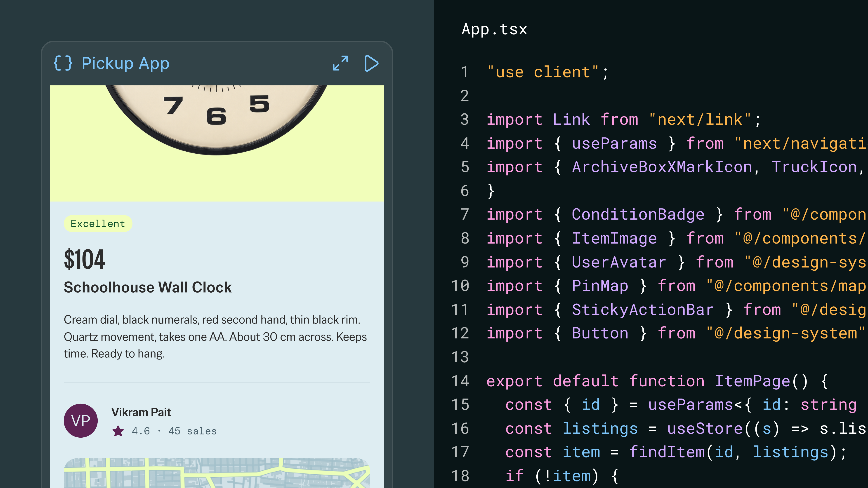Click PinMap import on line 10
The image size is (868, 488).
pyautogui.click(x=600, y=286)
